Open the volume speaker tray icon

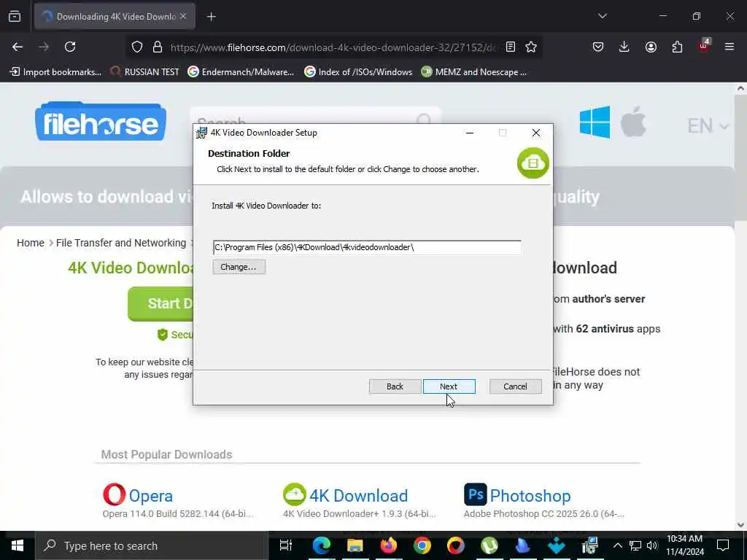[x=652, y=545]
